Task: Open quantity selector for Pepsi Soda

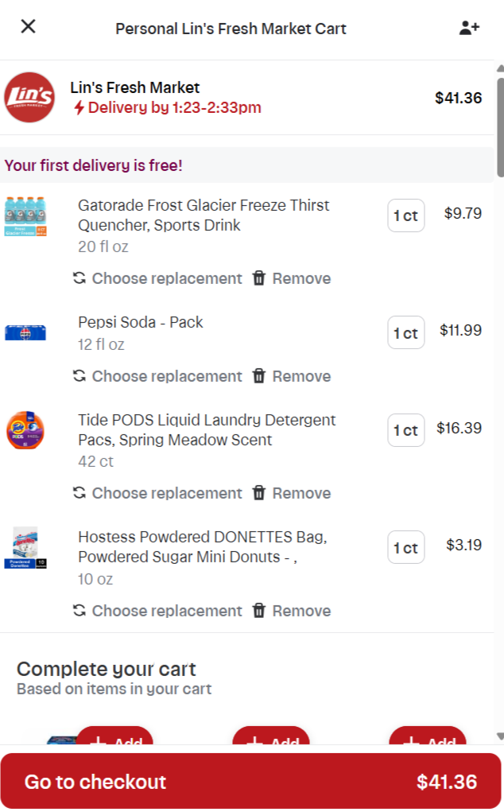Action: click(405, 333)
